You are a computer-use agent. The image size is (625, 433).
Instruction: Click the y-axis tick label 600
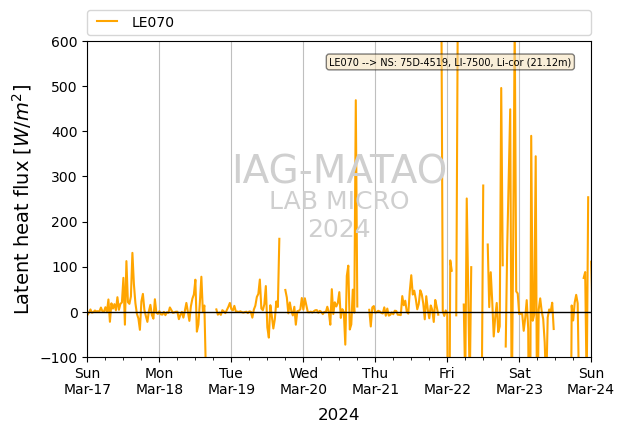(64, 42)
